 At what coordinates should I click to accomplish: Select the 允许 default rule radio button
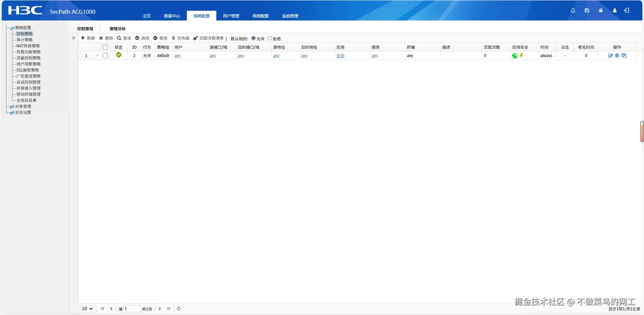(254, 38)
